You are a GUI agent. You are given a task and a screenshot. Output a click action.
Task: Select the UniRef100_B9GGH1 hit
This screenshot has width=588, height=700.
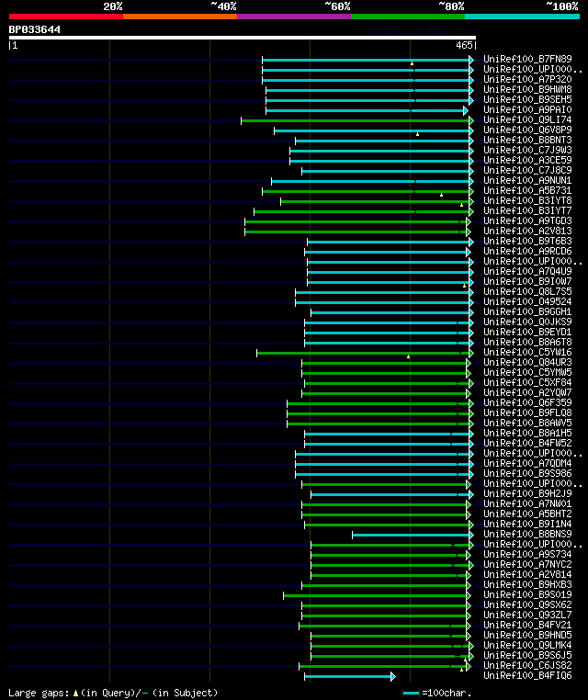pyautogui.click(x=527, y=311)
